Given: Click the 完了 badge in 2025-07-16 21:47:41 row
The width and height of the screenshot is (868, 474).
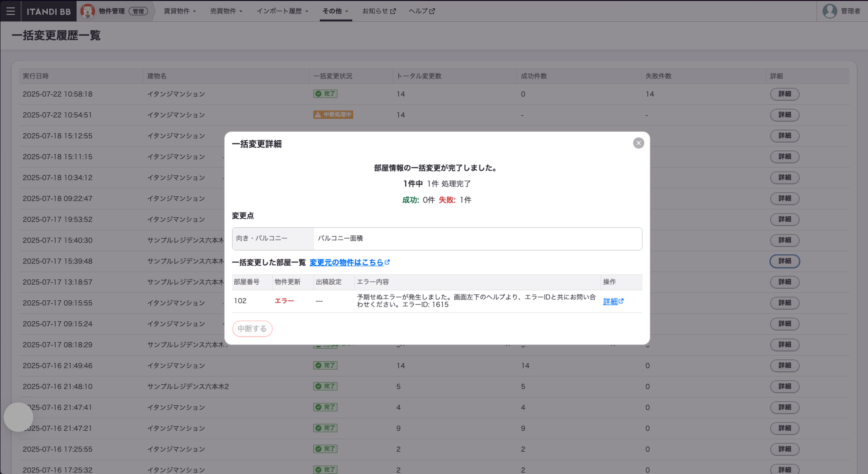Looking at the screenshot, I should (325, 407).
